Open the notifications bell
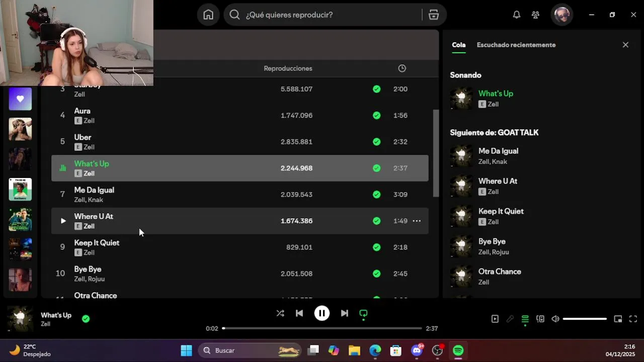644x362 pixels. (516, 15)
